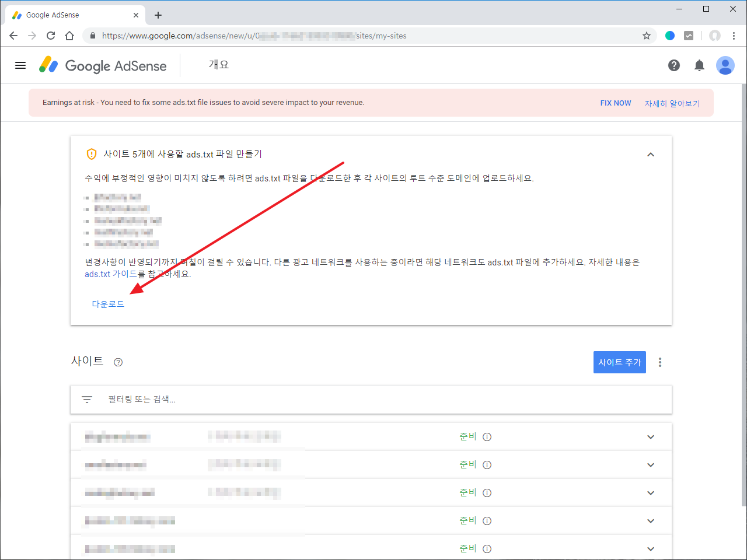This screenshot has width=747, height=560.
Task: Open the AdSense navigation hamburger menu
Action: click(20, 65)
